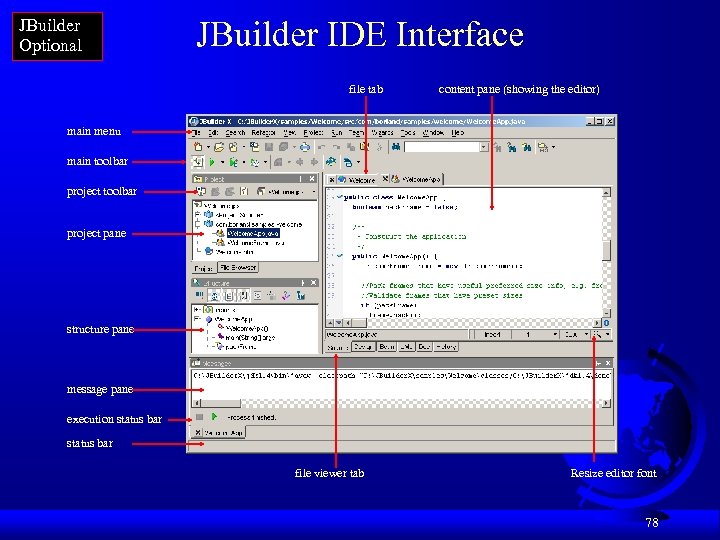Viewport: 720px width, 540px height.
Task: Click the editor scroll down arrow
Action: pos(607,313)
